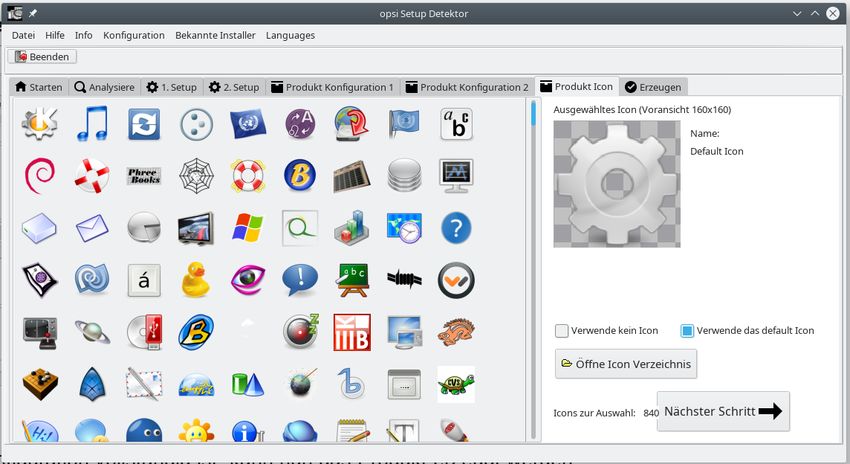Pick the yellow rubber duck icon
The image size is (850, 464).
coord(196,280)
